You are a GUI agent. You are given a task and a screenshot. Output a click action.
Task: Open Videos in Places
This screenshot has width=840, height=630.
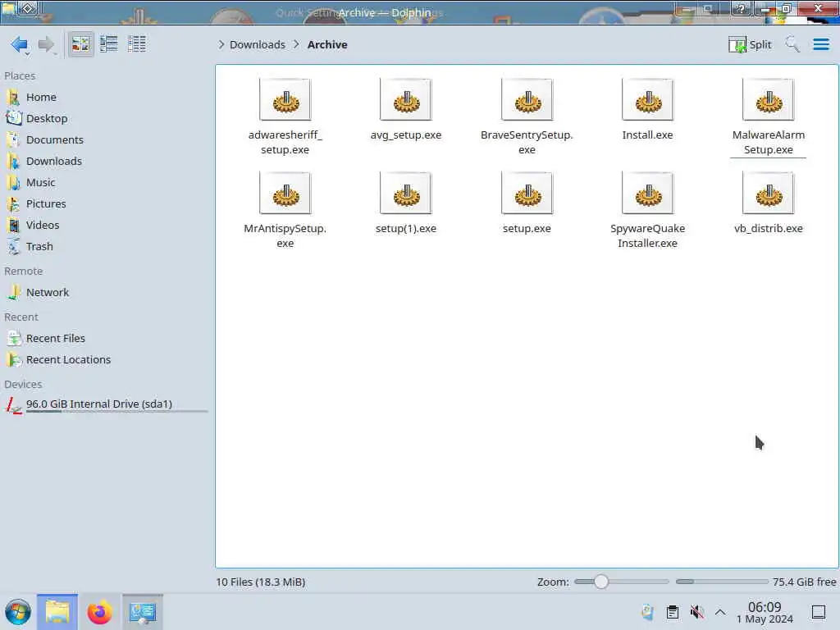[106, 225]
